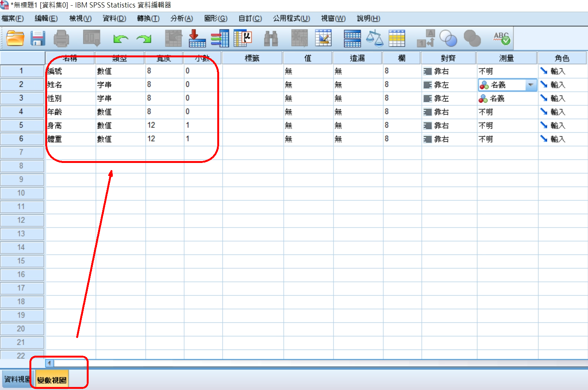This screenshot has width=588, height=390.
Task: Click the horizontal scrollbar left arrow
Action: click(x=49, y=363)
